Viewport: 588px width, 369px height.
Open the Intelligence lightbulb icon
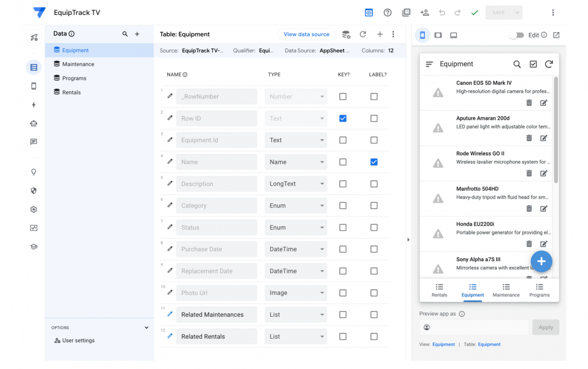(34, 172)
